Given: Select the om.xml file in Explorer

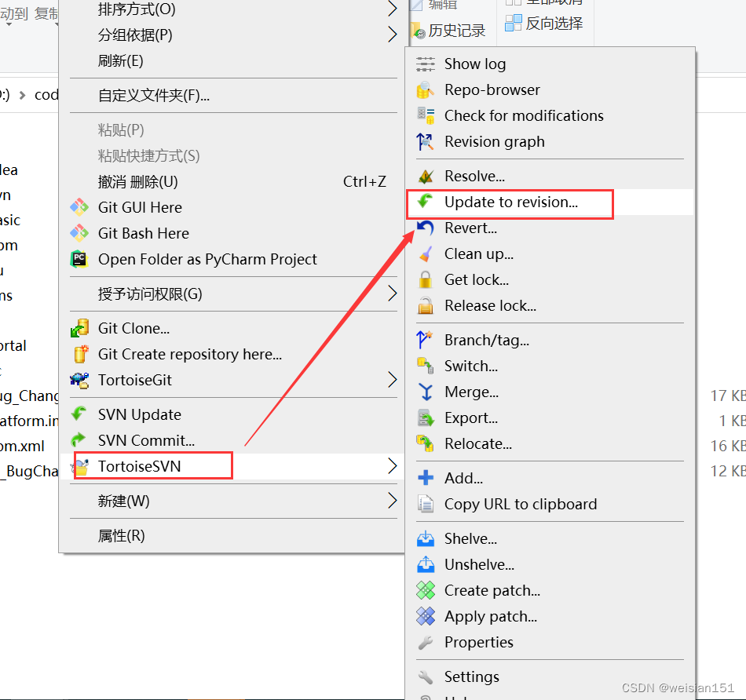Looking at the screenshot, I should click(22, 446).
